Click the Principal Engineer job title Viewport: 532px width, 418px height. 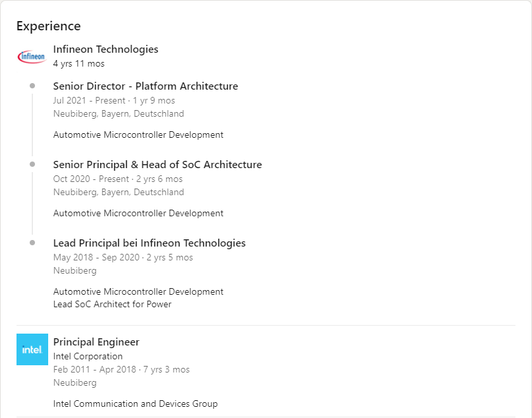(x=96, y=342)
